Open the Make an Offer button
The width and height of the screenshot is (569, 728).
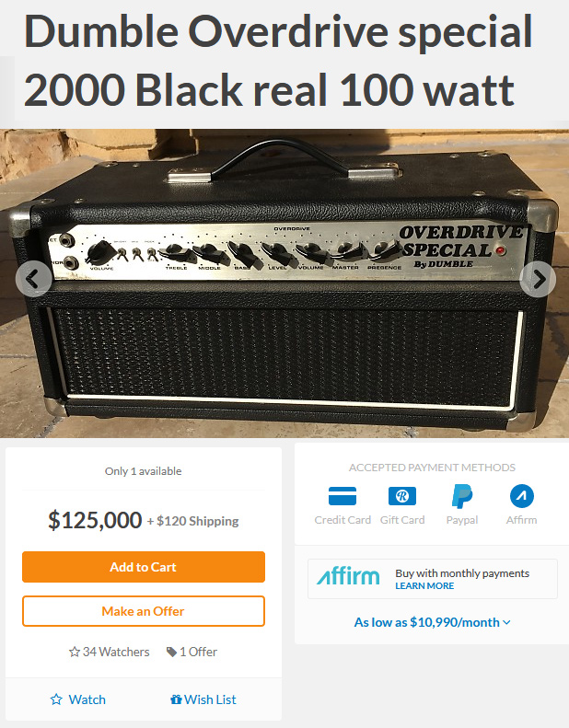[x=144, y=611]
